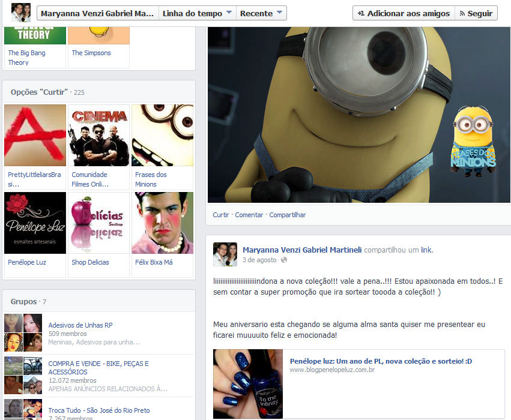Open the Recente dropdown menu
This screenshot has height=420, width=511.
point(261,13)
